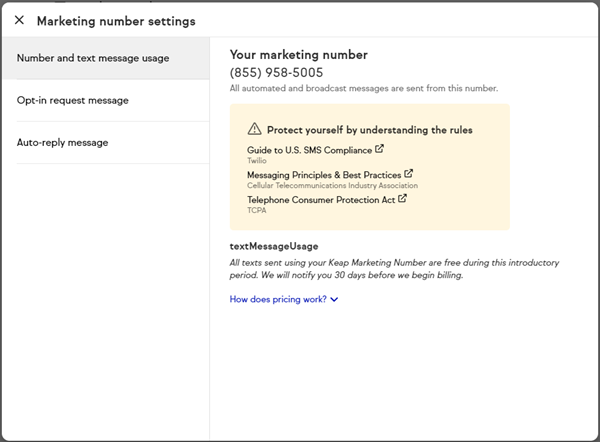Select Number and text message usage tab
The width and height of the screenshot is (600, 442).
point(93,58)
